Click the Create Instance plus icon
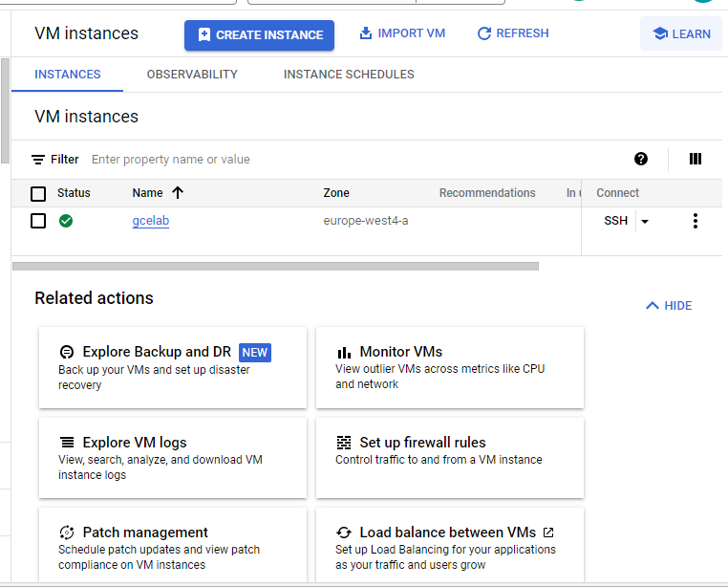The image size is (728, 587). click(203, 34)
